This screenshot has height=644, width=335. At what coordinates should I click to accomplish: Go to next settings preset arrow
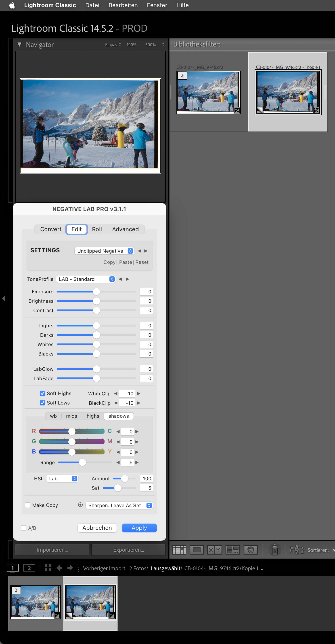[x=146, y=251]
